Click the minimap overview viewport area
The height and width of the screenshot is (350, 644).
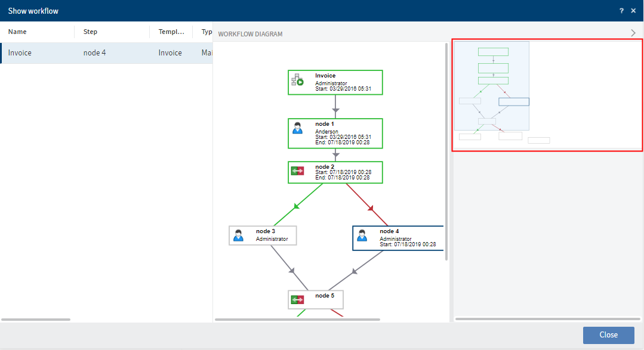click(x=492, y=85)
